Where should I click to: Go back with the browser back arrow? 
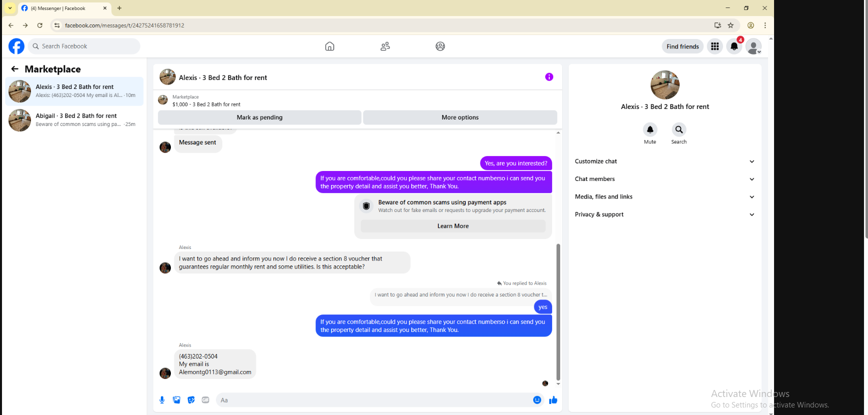pyautogui.click(x=11, y=25)
